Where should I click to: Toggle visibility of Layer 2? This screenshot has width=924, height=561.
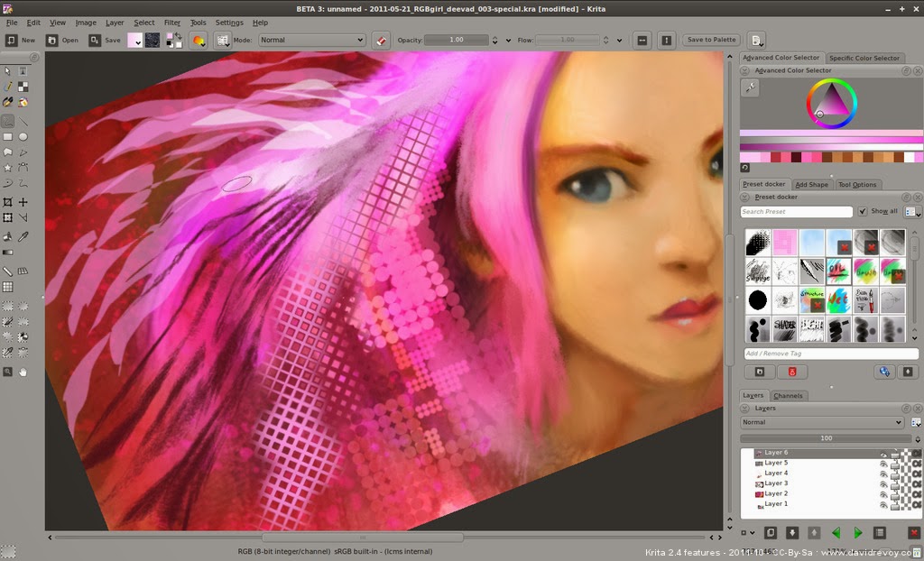882,494
